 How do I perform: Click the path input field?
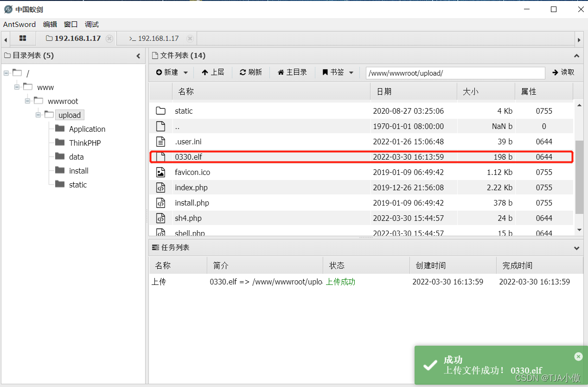pos(455,73)
